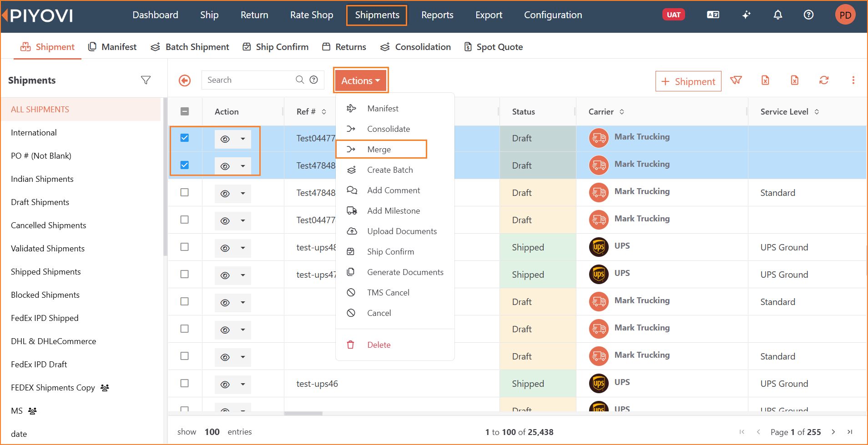
Task: View shipment via eye icon in test-ups46 row
Action: point(225,385)
